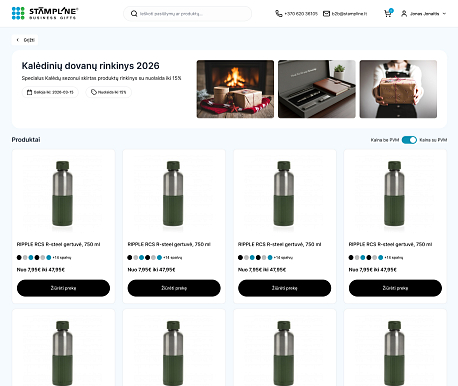Click the bottle image on the third card

coord(284,194)
